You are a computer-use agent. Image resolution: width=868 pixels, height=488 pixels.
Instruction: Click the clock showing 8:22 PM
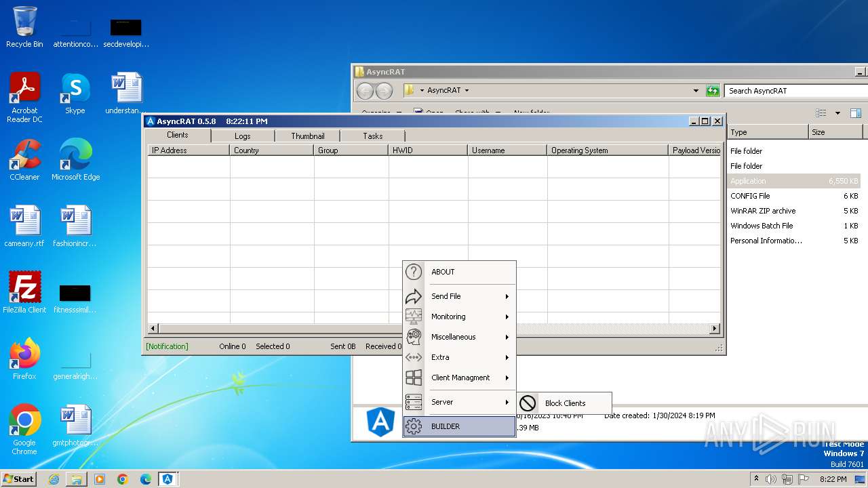(x=833, y=479)
